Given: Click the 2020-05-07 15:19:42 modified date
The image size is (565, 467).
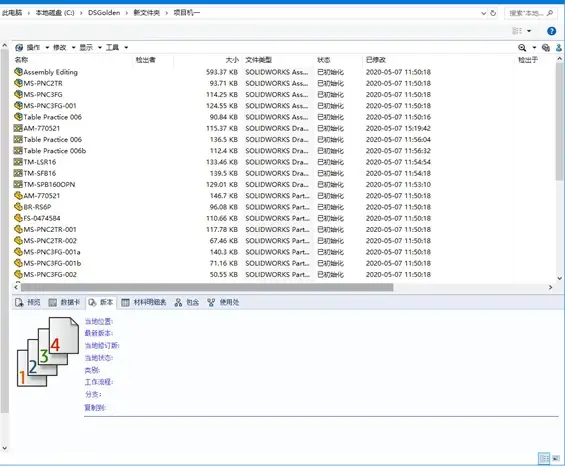Looking at the screenshot, I should [x=398, y=128].
